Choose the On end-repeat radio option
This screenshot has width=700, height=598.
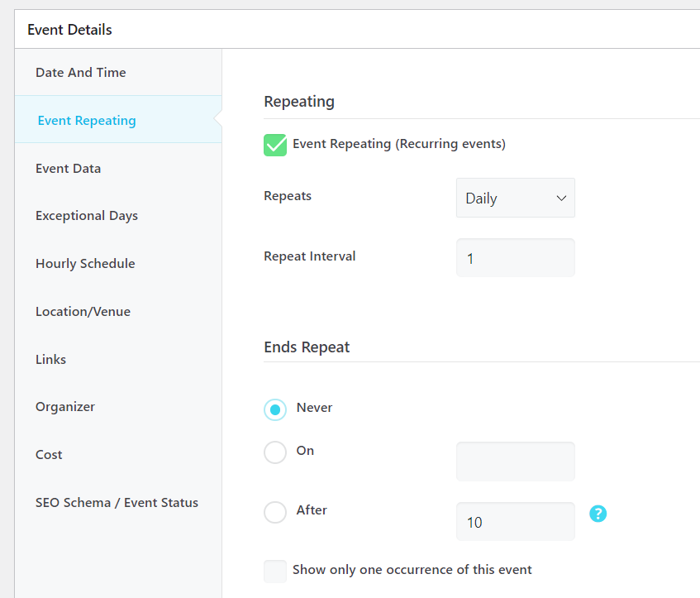coord(275,452)
